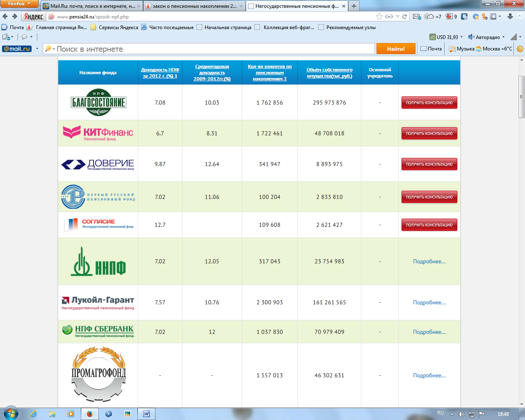Open the Начальная страница bookmark
Image resolution: width=525 pixels, height=420 pixels.
click(224, 27)
